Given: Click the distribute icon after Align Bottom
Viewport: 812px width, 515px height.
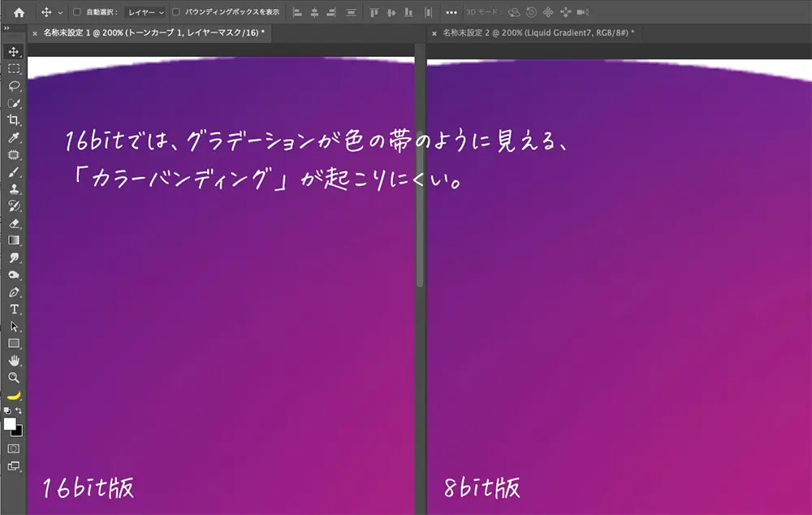Looking at the screenshot, I should click(428, 12).
